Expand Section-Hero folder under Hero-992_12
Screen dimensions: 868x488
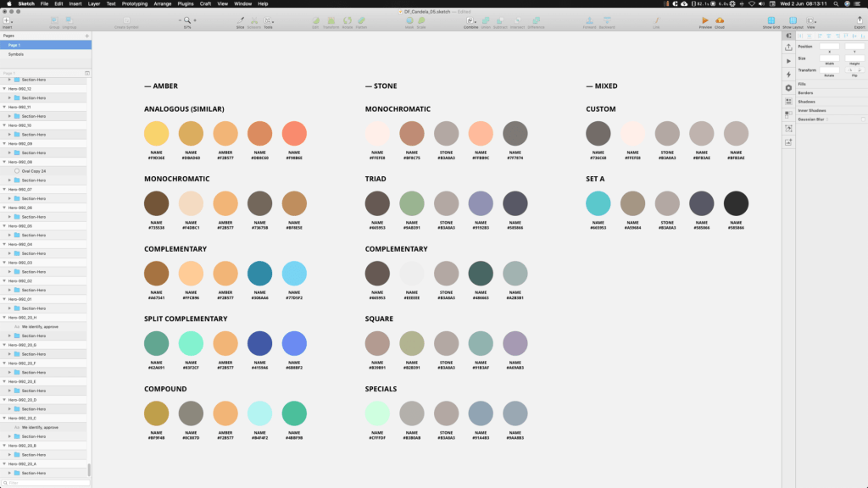pyautogui.click(x=9, y=97)
